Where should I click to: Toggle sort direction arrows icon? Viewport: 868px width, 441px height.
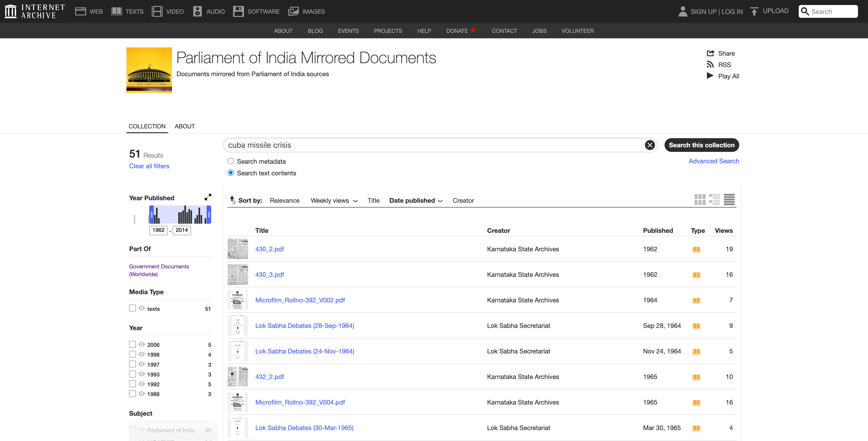tap(233, 200)
